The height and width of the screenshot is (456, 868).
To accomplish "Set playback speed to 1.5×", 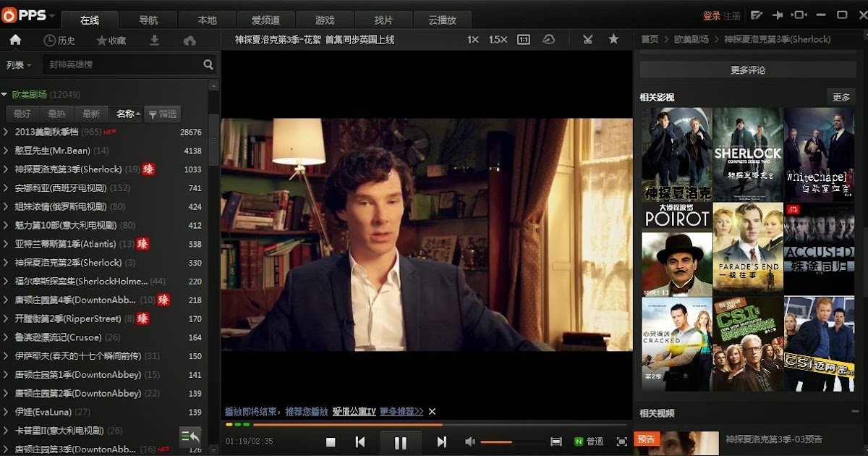I will tap(498, 40).
